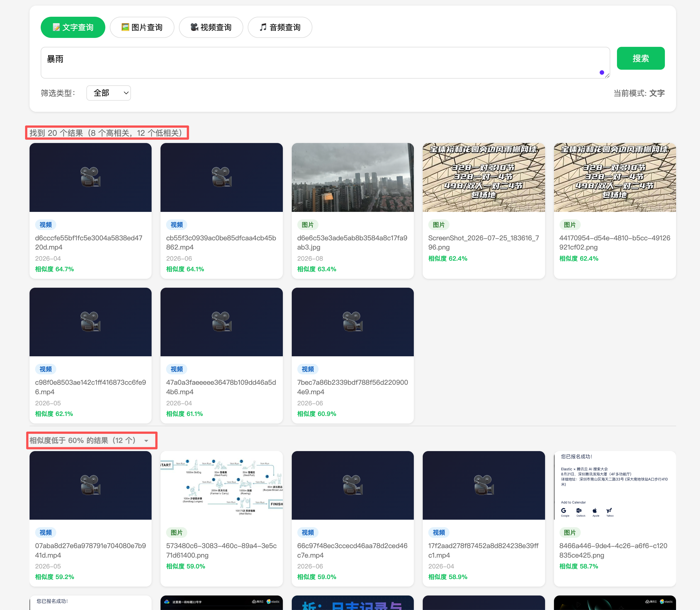This screenshot has width=700, height=610.
Task: Click the 视频 tag on d6cccfe55bf1 card
Action: click(46, 225)
